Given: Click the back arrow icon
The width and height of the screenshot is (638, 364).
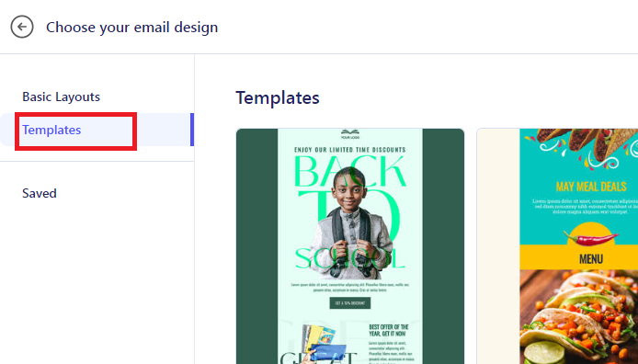Looking at the screenshot, I should (x=22, y=27).
